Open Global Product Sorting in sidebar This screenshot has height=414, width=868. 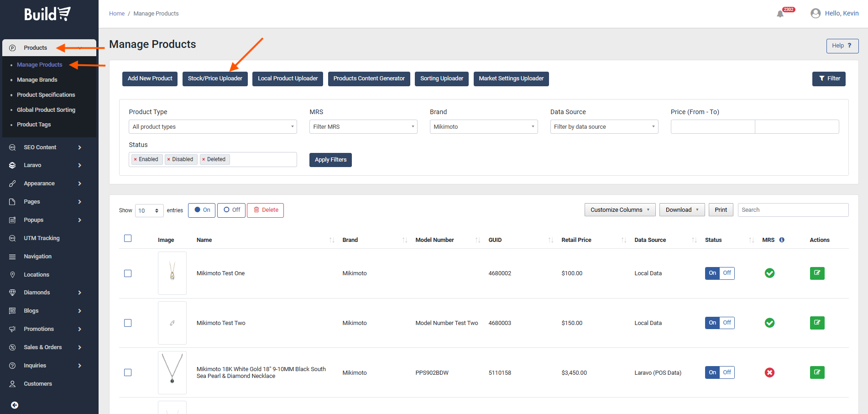click(46, 110)
